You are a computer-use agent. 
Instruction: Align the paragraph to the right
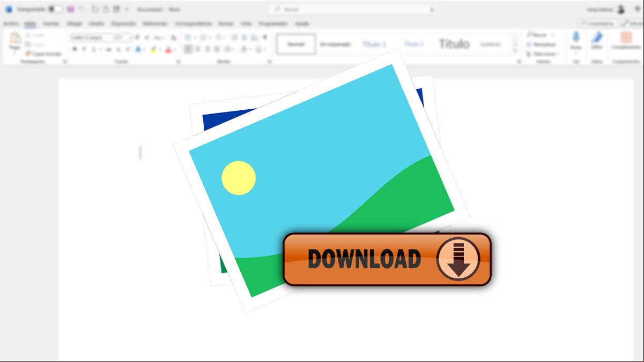point(208,49)
